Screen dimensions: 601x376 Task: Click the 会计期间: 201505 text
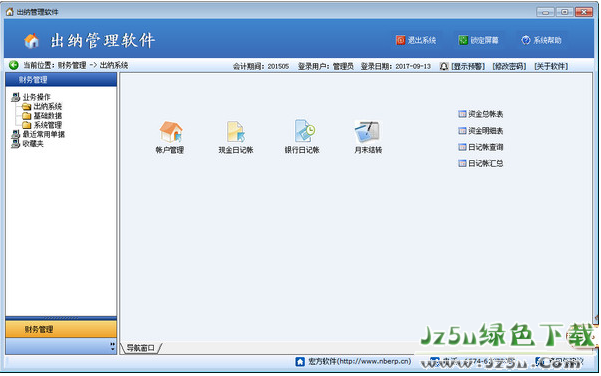pos(261,66)
